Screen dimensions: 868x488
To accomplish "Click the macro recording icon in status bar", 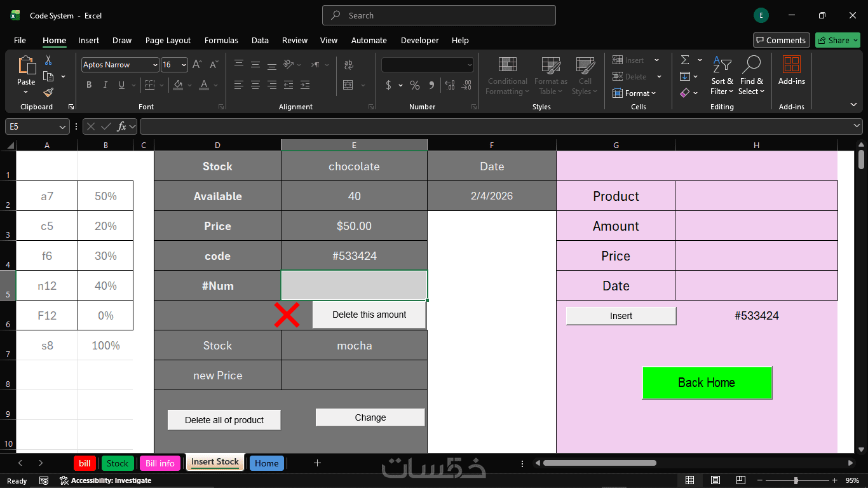I will tap(44, 480).
